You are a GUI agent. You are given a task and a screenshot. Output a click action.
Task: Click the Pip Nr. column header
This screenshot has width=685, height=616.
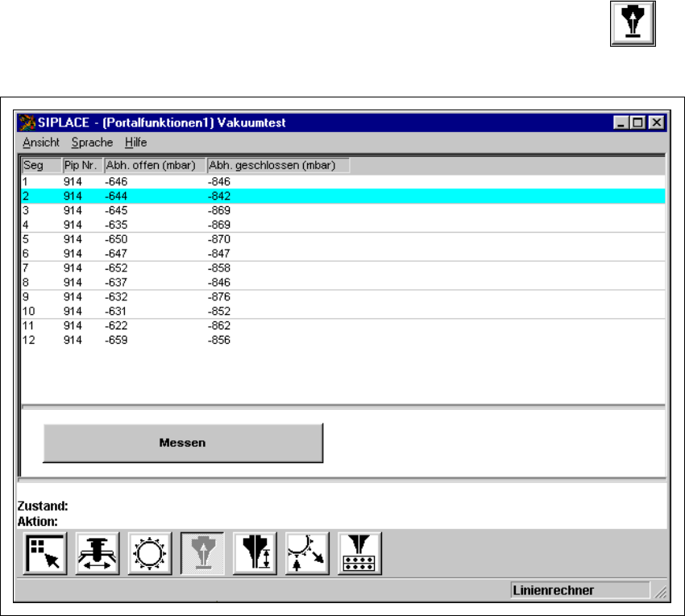point(82,165)
